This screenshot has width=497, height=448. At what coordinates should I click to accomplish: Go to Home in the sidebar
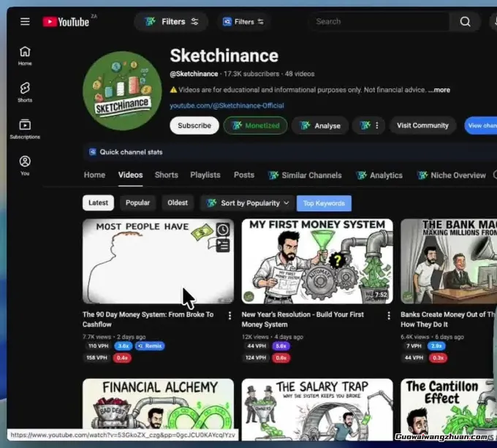[x=25, y=56]
